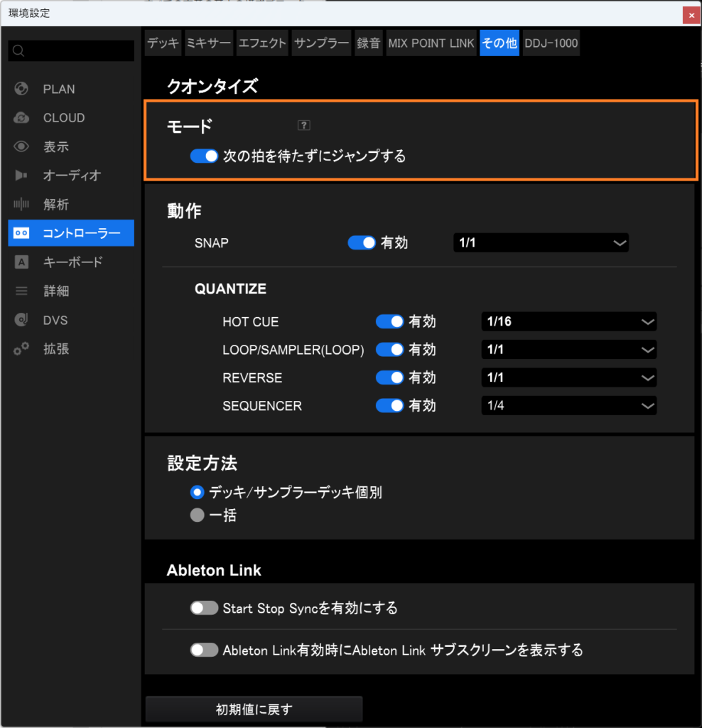Click the 拡張 gears icon
Screen dimensions: 702x728
[x=21, y=350]
